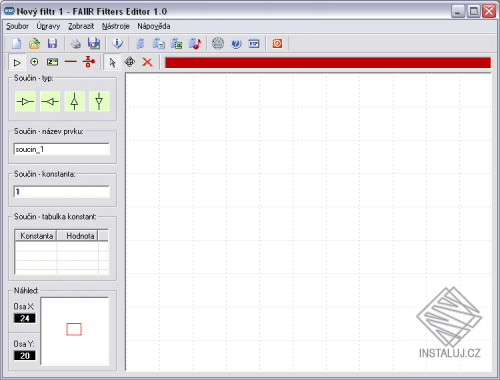Click the clipboard with green table icon
The width and height of the screenshot is (500, 380).
(177, 44)
